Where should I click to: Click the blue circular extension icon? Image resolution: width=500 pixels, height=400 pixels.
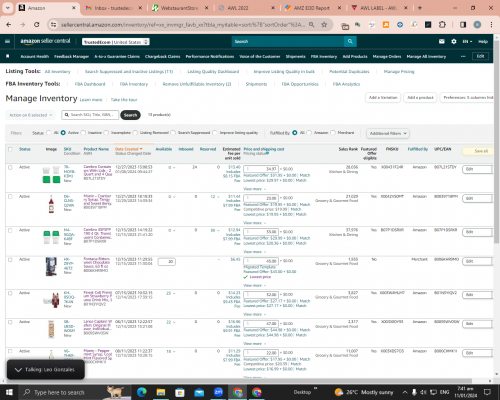400,25
